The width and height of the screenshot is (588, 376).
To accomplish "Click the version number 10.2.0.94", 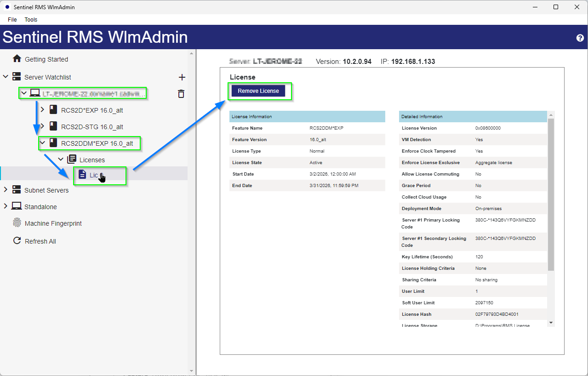I will tap(357, 62).
